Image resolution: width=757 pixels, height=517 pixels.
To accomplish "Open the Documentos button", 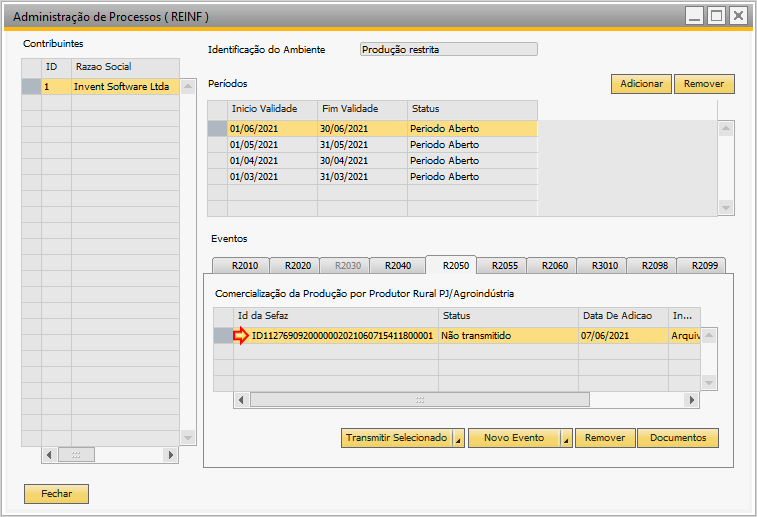I will 678,438.
